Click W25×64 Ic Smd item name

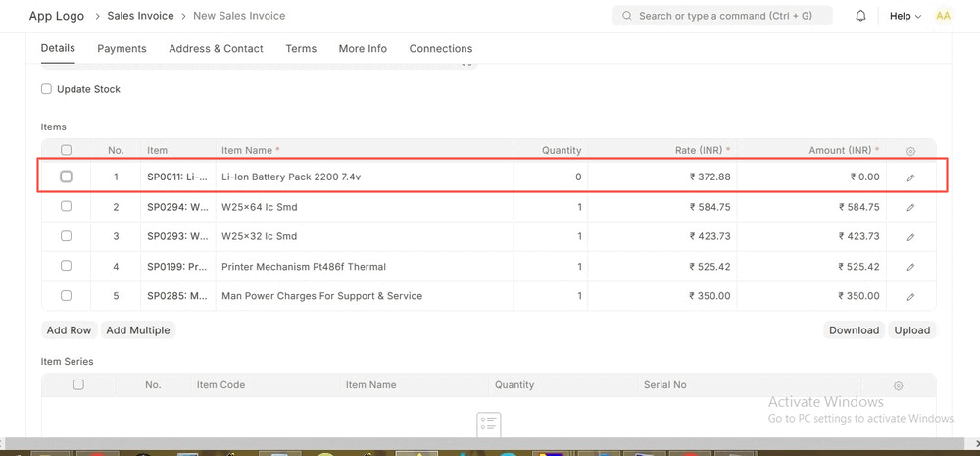(260, 207)
